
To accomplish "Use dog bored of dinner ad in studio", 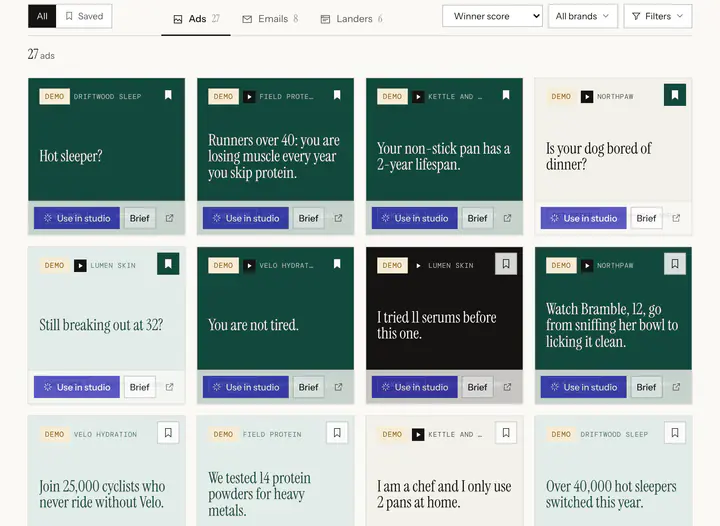I will tap(584, 218).
